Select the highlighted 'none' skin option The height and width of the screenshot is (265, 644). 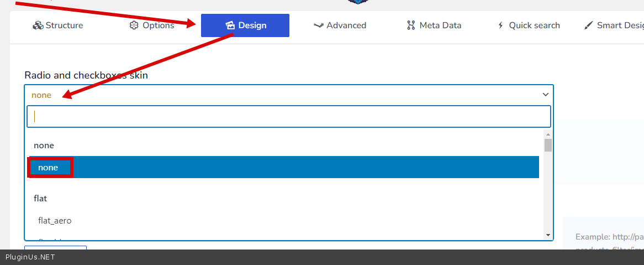click(48, 168)
